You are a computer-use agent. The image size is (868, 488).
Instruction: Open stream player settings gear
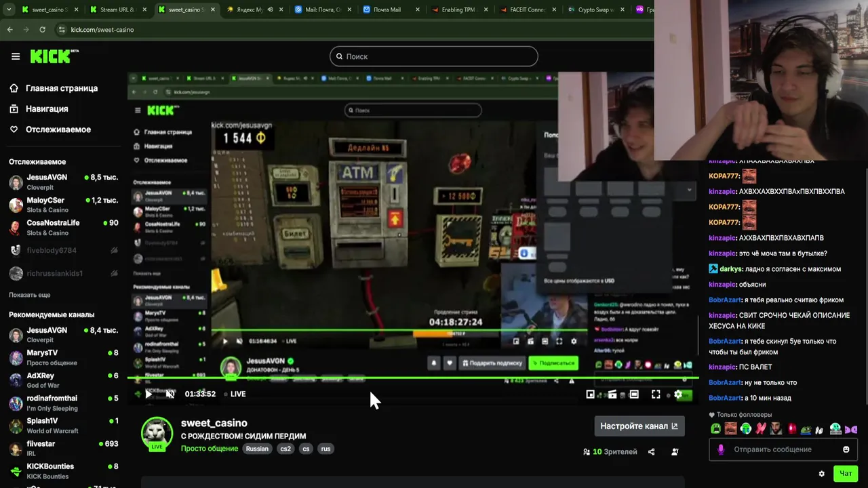[678, 394]
